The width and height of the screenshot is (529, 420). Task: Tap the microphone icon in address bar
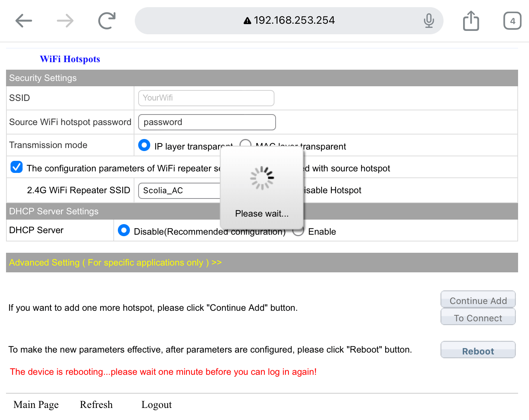tap(428, 21)
